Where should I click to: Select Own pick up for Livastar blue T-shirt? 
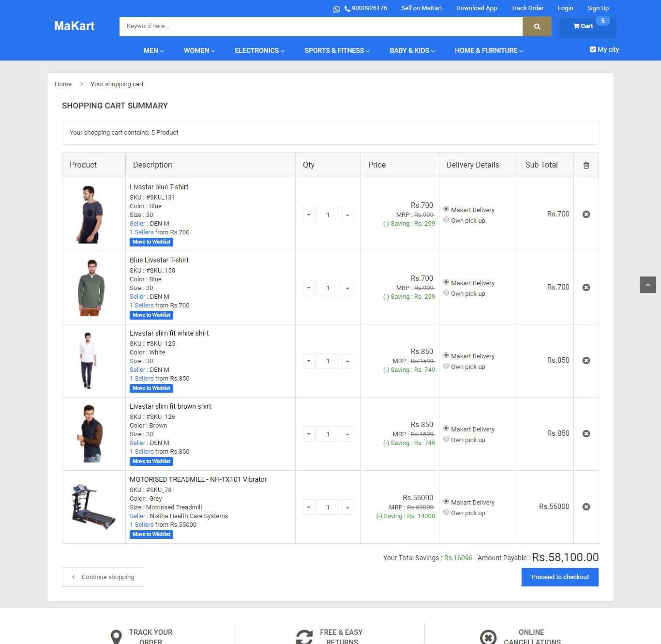446,220
